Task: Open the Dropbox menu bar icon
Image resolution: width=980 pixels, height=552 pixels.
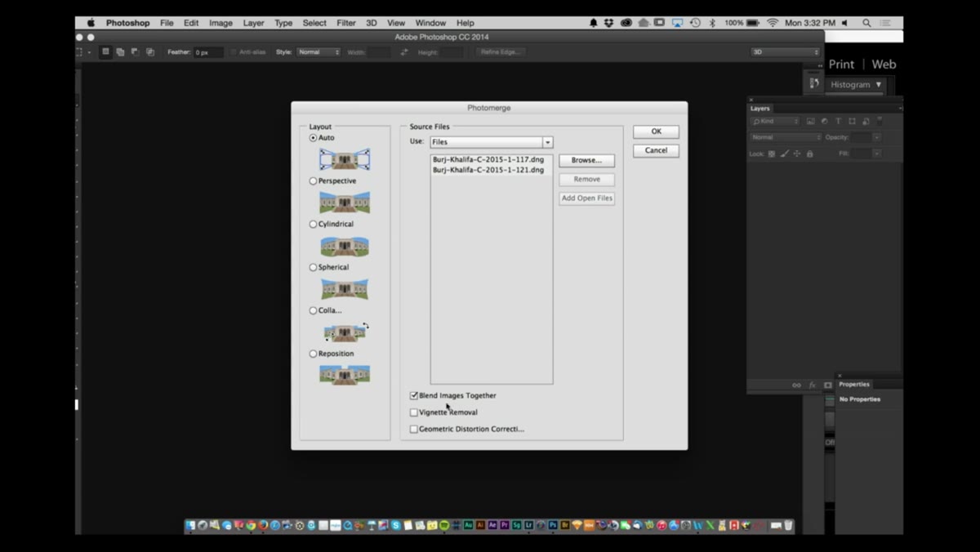Action: coord(608,23)
